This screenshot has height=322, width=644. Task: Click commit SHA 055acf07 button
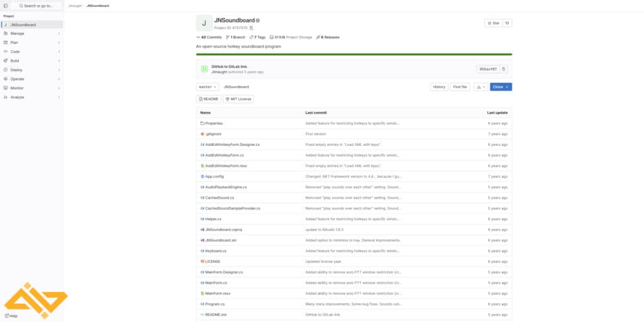coord(488,69)
